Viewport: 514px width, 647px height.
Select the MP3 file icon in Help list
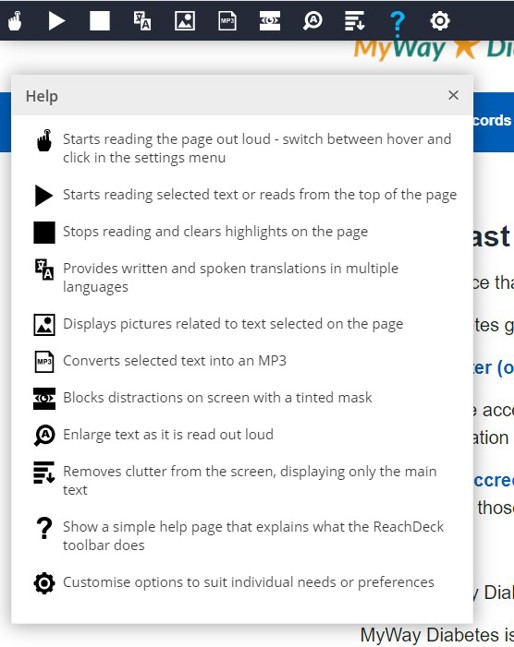pos(44,361)
